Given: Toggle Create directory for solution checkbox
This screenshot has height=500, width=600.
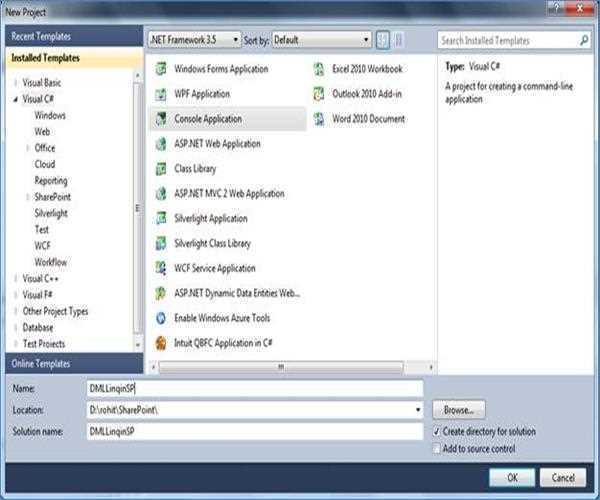Looking at the screenshot, I should (437, 432).
